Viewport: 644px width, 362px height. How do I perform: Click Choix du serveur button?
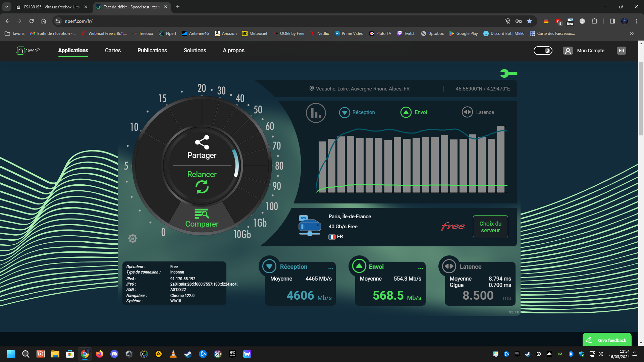point(490,227)
